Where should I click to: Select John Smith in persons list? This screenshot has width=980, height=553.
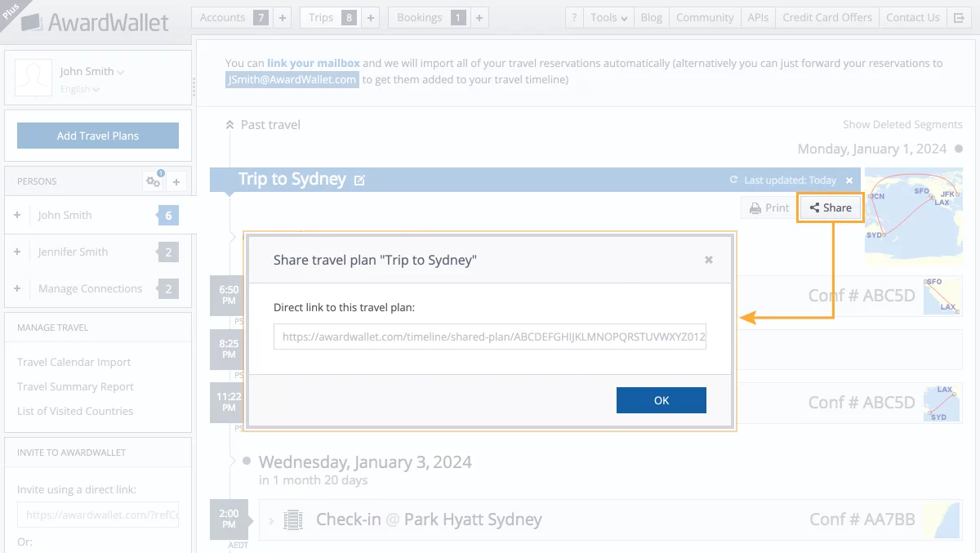[x=65, y=215]
